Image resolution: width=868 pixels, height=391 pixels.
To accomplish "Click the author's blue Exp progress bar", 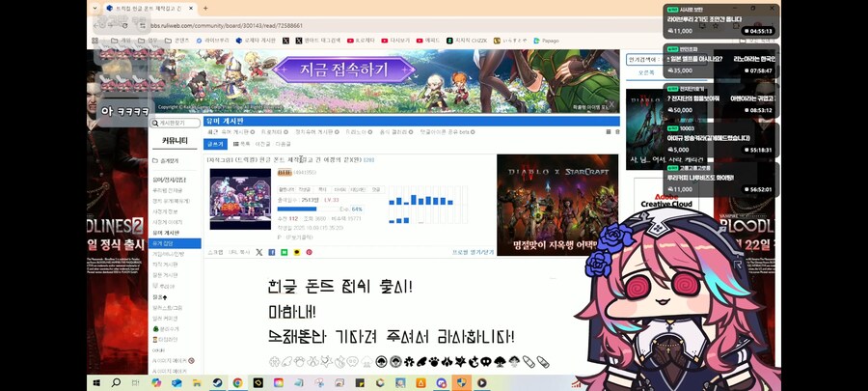I will point(297,209).
